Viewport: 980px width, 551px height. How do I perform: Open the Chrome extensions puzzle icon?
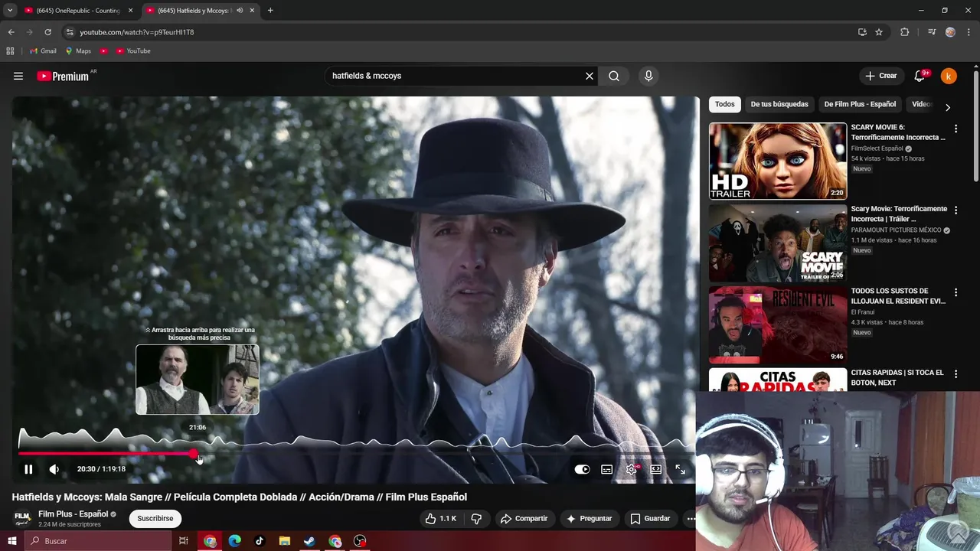click(905, 32)
